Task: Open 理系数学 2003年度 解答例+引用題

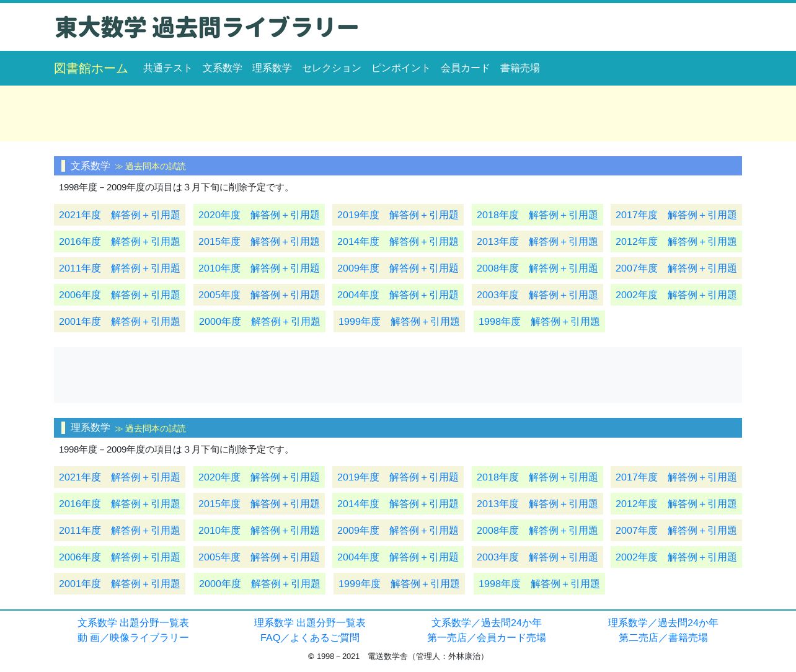Action: click(x=537, y=557)
